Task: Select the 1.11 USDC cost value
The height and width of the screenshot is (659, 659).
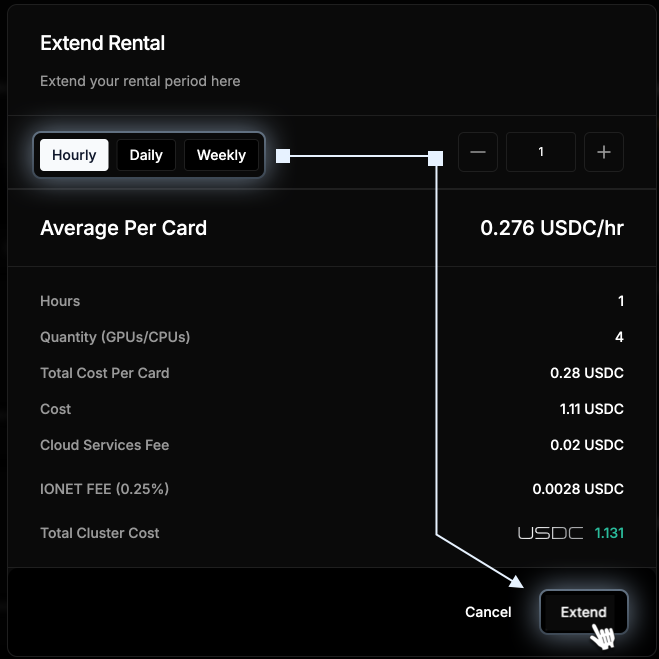Action: [591, 409]
